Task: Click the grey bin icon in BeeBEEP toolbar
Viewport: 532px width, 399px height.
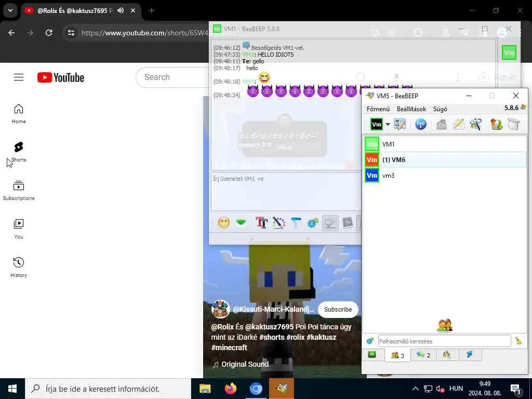Action: 514,124
